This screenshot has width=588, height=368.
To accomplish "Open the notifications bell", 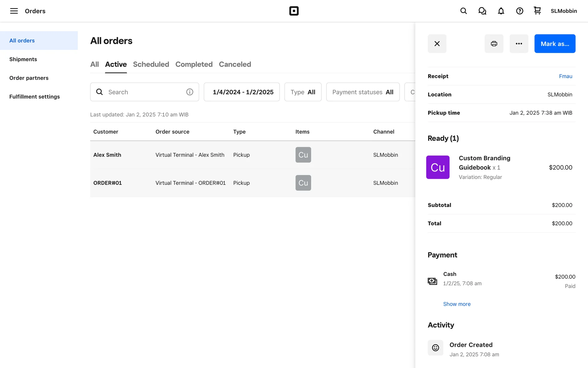I will 501,11.
